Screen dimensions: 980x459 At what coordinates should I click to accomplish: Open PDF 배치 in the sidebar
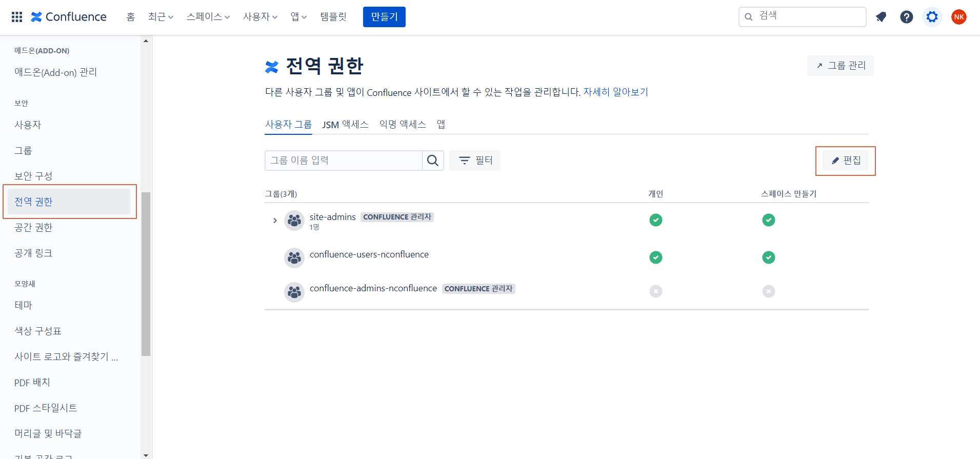click(32, 382)
